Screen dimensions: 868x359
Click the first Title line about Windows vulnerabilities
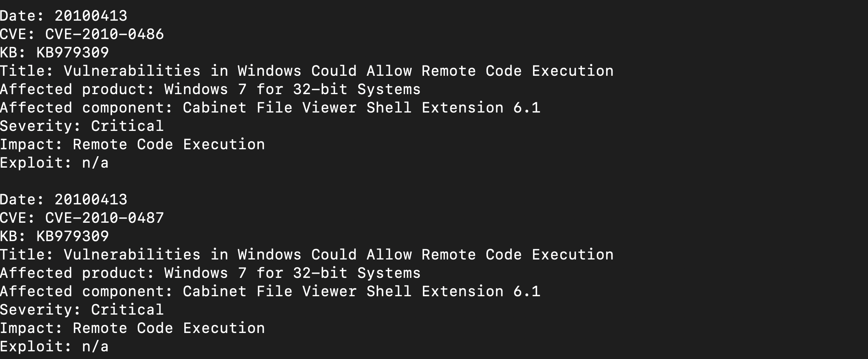tap(307, 71)
